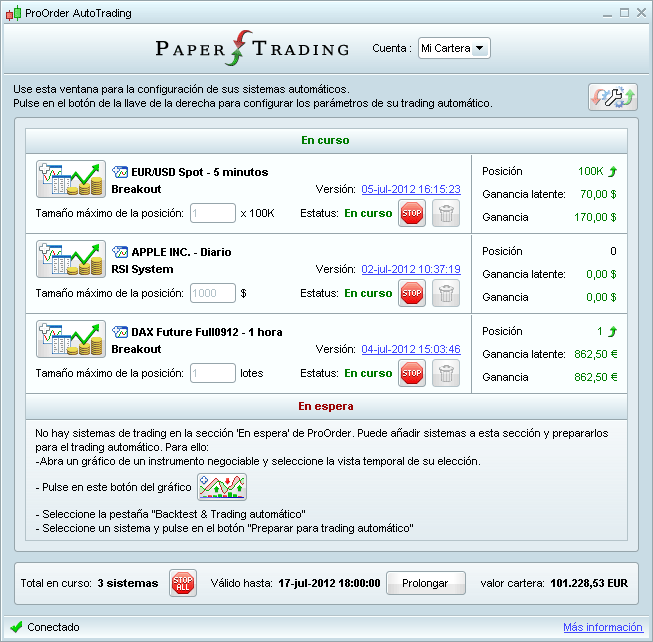Click DAX Ganancia latente value 862,50 €
This screenshot has height=642, width=653.
coord(596,354)
